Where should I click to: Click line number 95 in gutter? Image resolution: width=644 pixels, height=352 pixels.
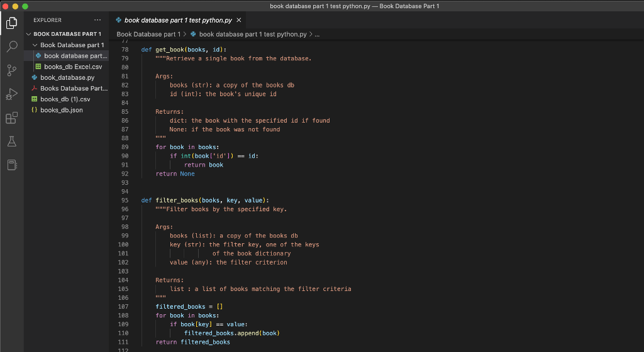pyautogui.click(x=125, y=201)
